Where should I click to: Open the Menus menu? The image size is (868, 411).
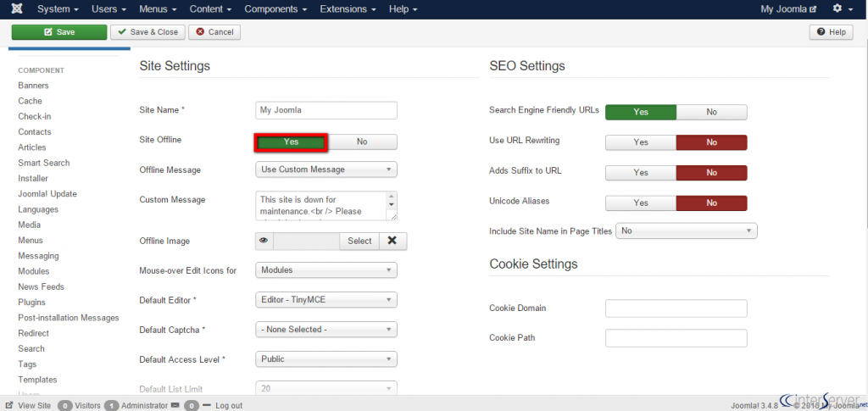[158, 9]
